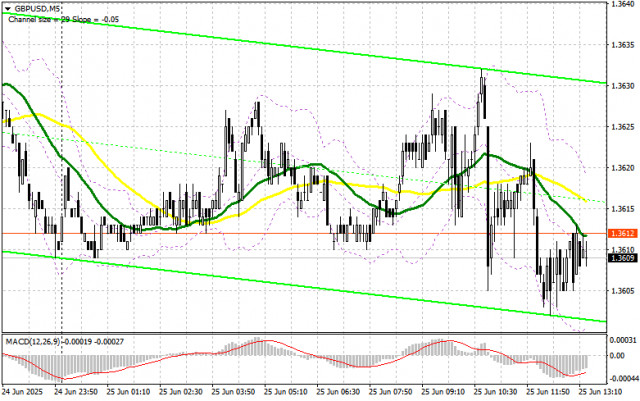This screenshot has width=640, height=401.
Task: Select the 25 Jun 06:30 time label
Action: pyautogui.click(x=338, y=392)
